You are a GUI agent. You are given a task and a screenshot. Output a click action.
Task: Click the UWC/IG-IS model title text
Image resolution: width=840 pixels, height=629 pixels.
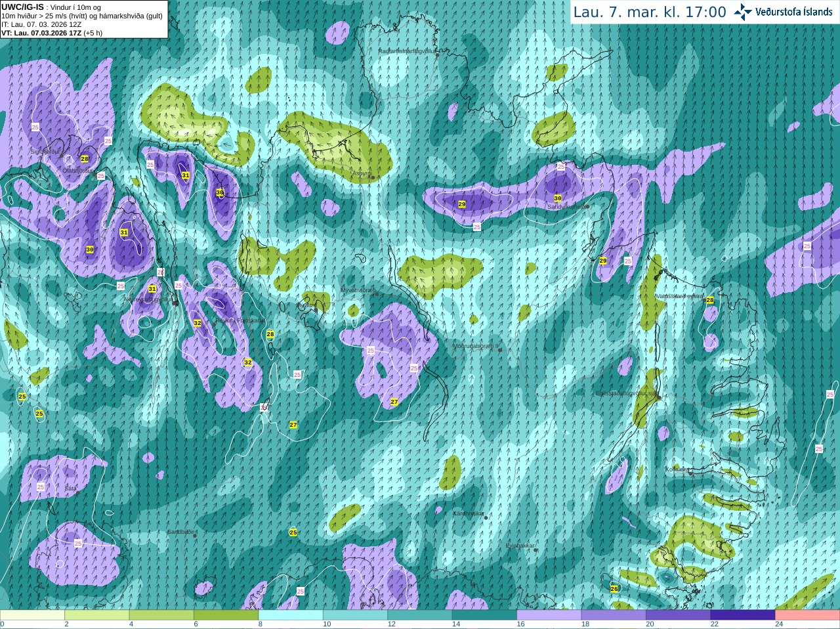click(22, 7)
